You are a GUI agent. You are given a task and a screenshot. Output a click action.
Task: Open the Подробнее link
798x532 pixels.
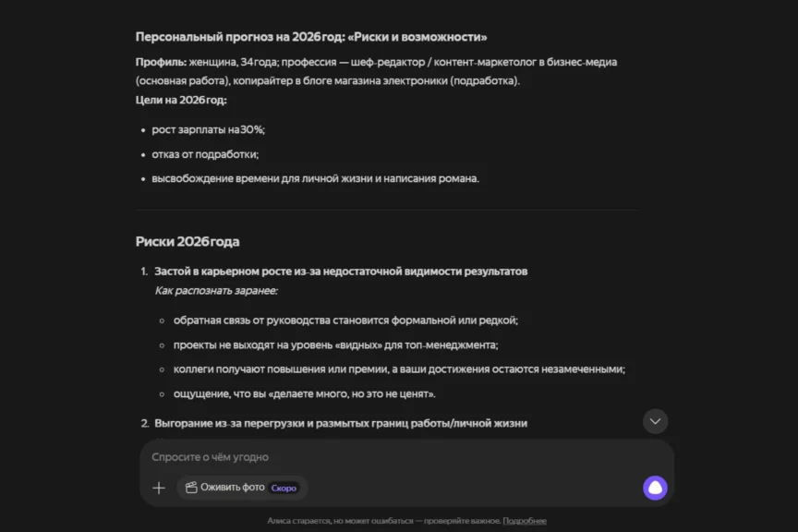click(x=525, y=521)
